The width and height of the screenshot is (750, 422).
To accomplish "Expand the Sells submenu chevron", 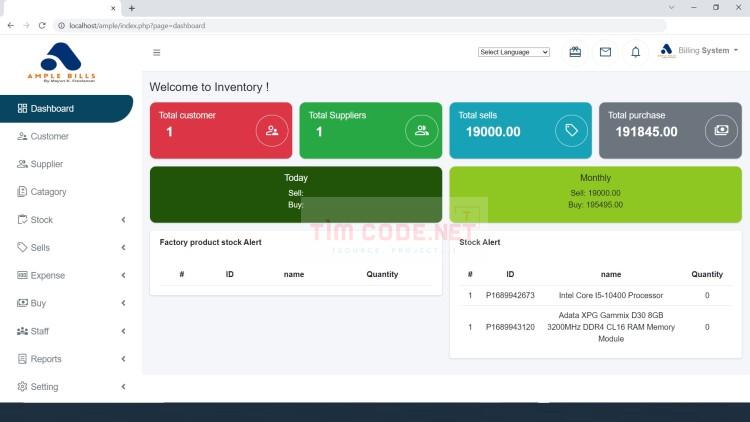I will pyautogui.click(x=123, y=247).
